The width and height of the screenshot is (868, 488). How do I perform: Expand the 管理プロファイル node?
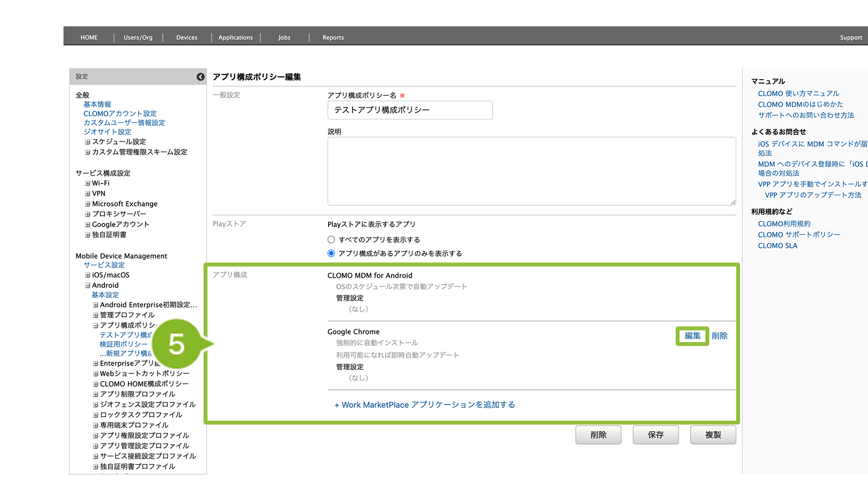pyautogui.click(x=96, y=315)
